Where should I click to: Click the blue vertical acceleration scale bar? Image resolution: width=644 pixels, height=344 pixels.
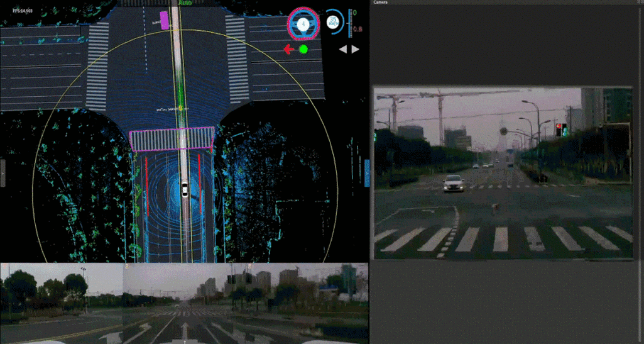click(349, 23)
